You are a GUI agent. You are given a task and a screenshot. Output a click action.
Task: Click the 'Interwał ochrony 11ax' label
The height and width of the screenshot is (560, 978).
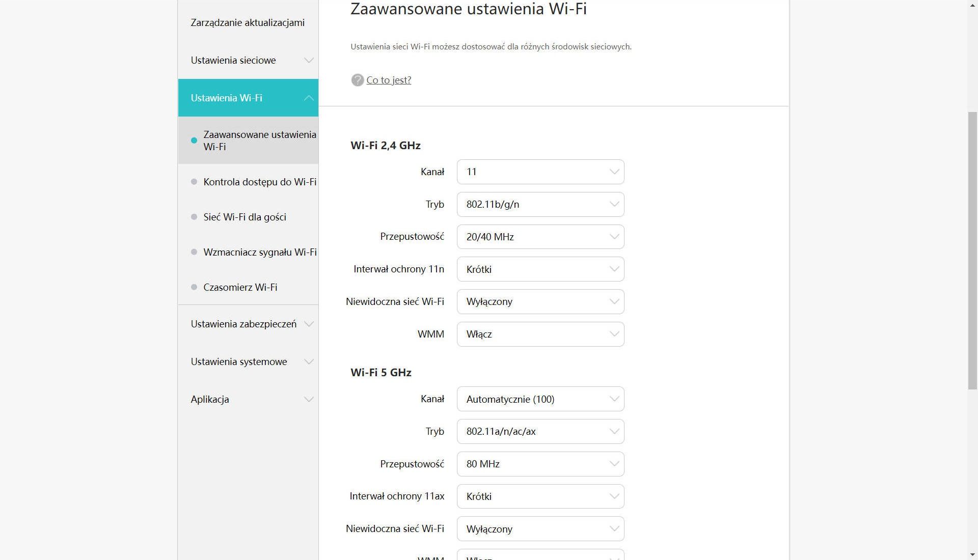(x=397, y=496)
